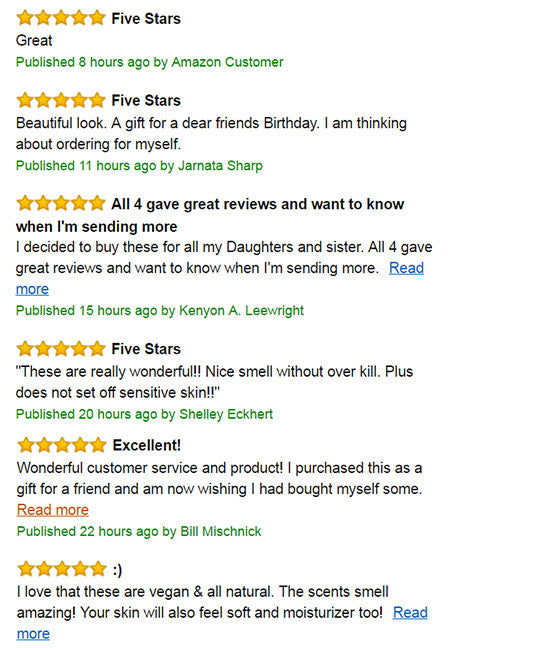Click 'Published 20 hours ago by Shelley Eckhert'
555x648 pixels.
click(144, 414)
